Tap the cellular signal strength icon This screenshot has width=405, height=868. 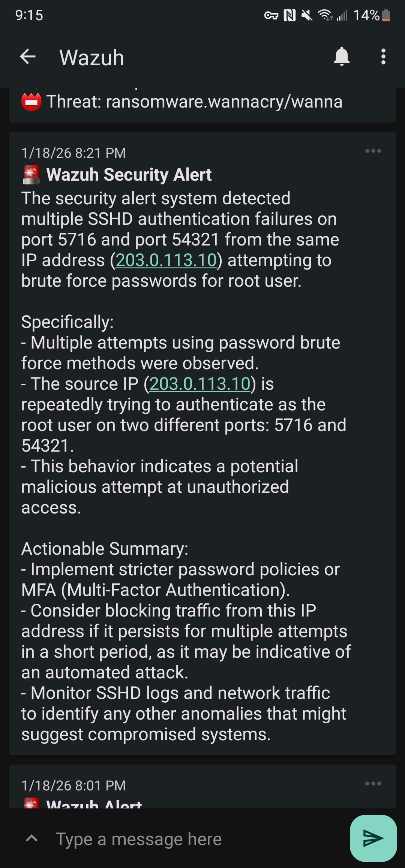[342, 15]
